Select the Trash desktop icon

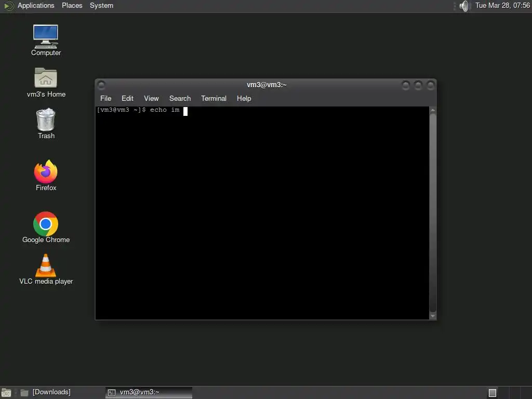tap(46, 124)
